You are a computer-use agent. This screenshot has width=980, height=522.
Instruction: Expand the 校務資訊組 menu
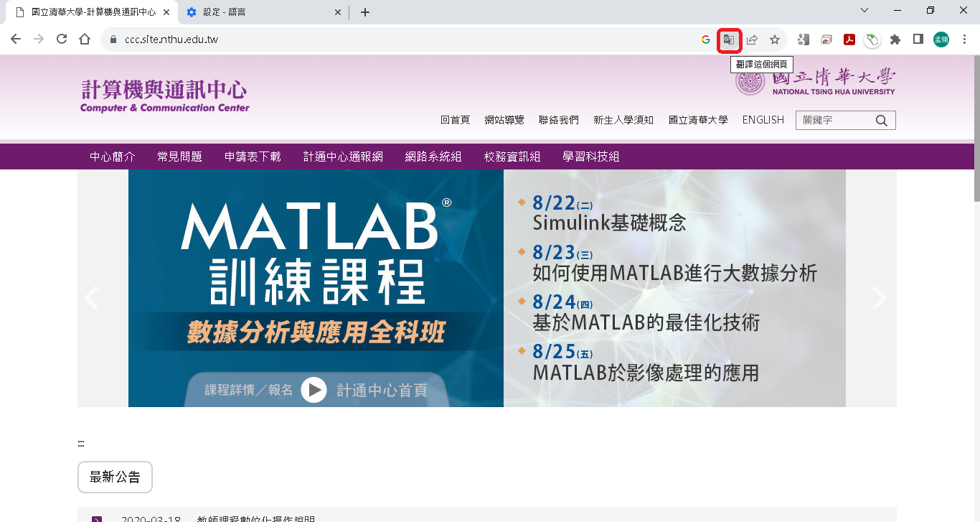[512, 157]
